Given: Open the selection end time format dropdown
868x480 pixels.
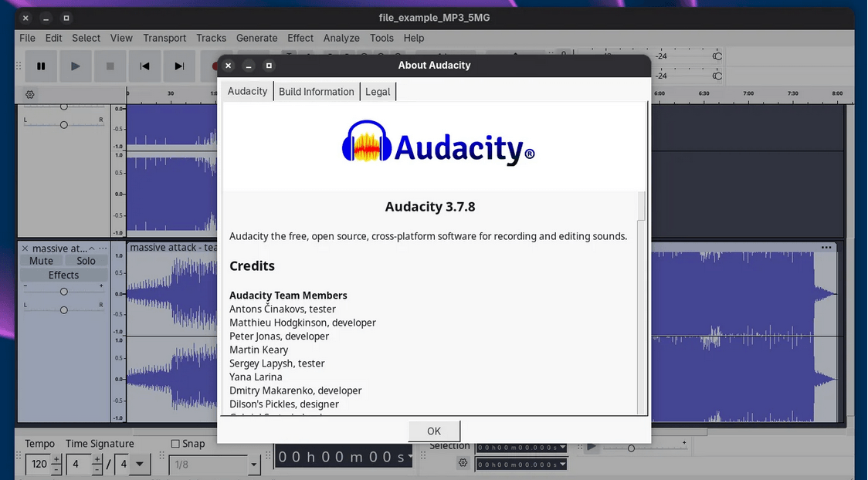Looking at the screenshot, I should (x=563, y=465).
